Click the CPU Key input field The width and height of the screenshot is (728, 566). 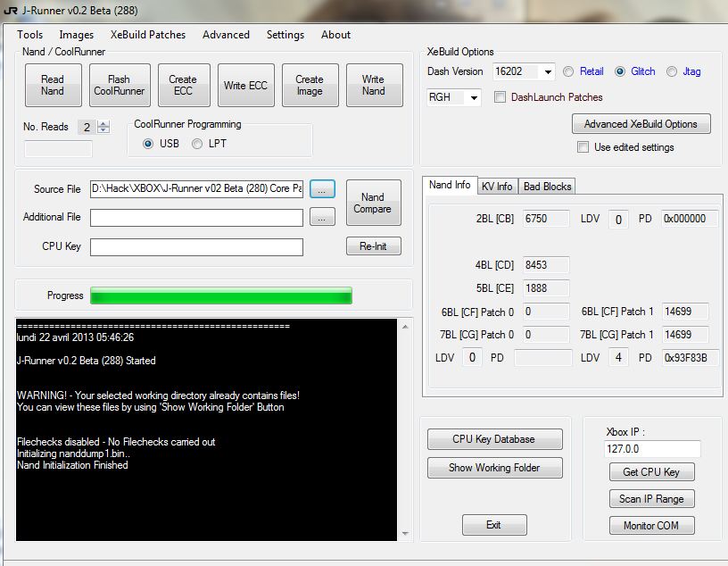pyautogui.click(x=196, y=247)
